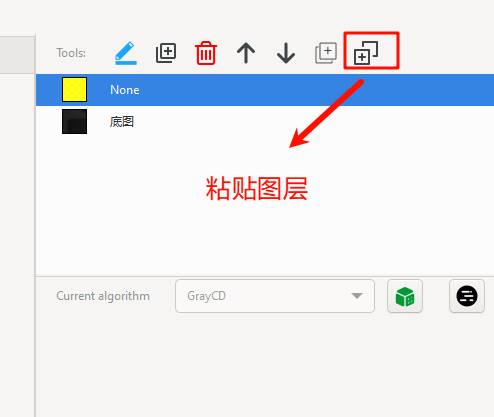The height and width of the screenshot is (417, 494).
Task: Click the green cube algorithm button
Action: coord(405,296)
